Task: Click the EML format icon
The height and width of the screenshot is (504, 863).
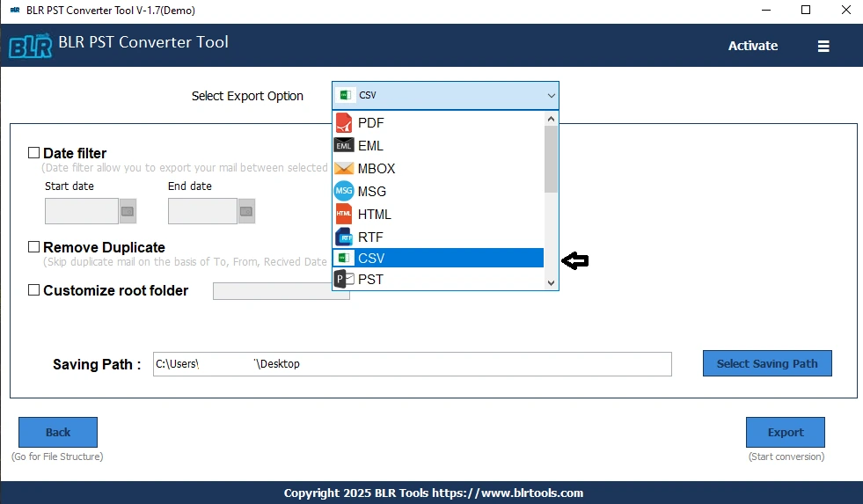Action: tap(344, 145)
